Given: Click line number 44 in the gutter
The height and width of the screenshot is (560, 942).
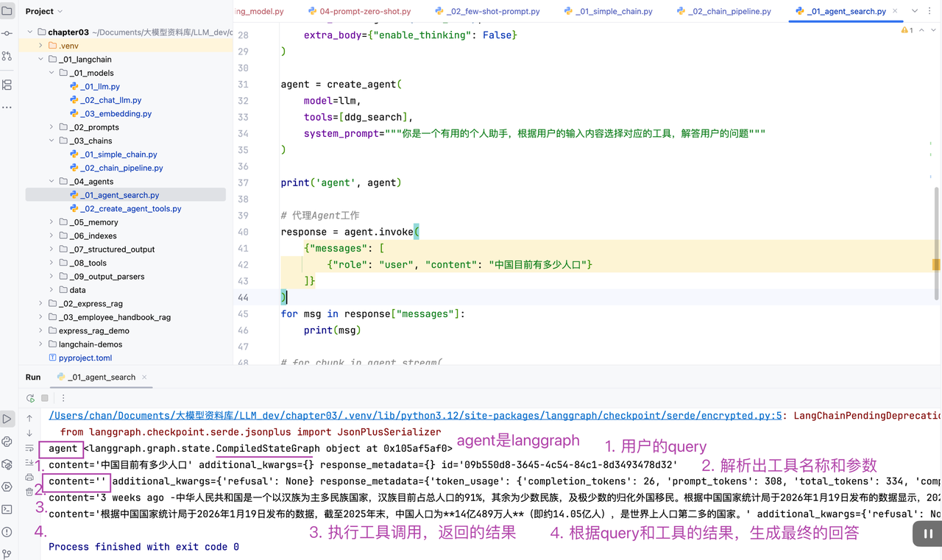Looking at the screenshot, I should pyautogui.click(x=243, y=297).
